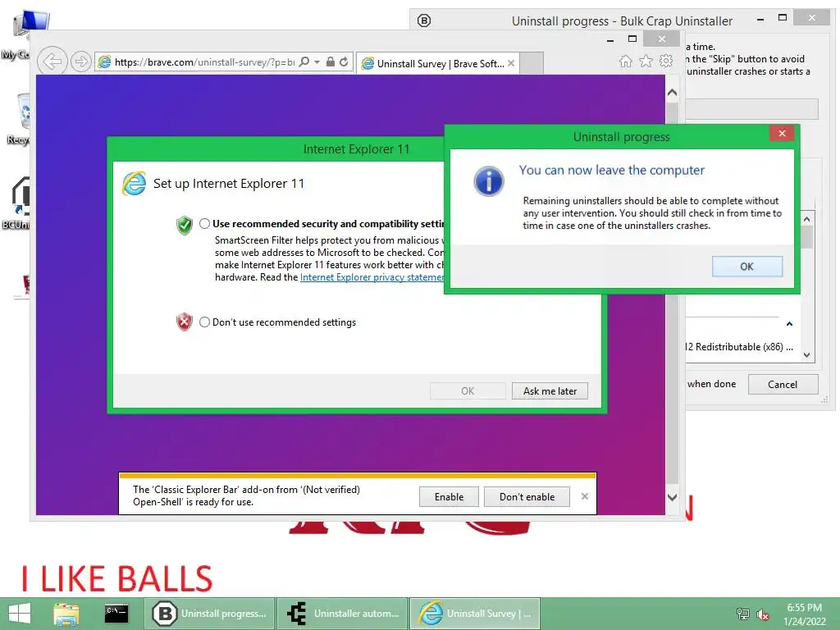Click the Internet Explorer forward arrow
This screenshot has height=630, width=840.
tap(81, 62)
